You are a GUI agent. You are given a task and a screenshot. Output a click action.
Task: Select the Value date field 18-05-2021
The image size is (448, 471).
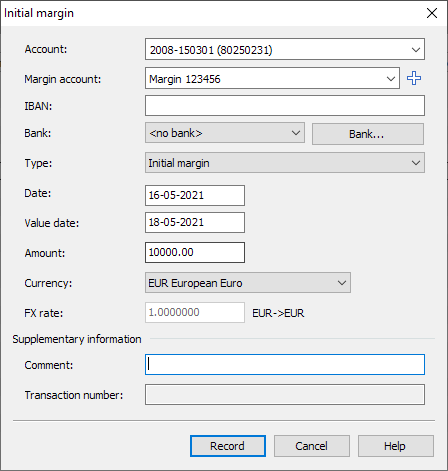click(195, 222)
